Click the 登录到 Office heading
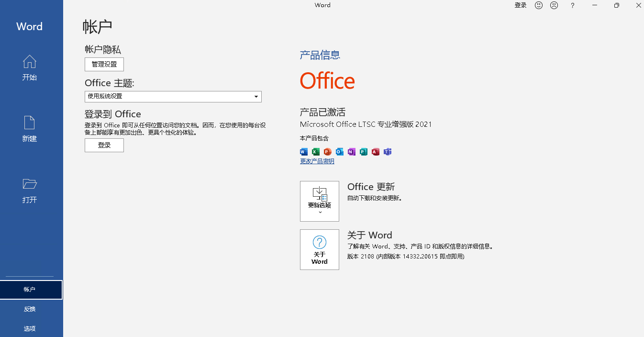This screenshot has width=644, height=337. (113, 114)
